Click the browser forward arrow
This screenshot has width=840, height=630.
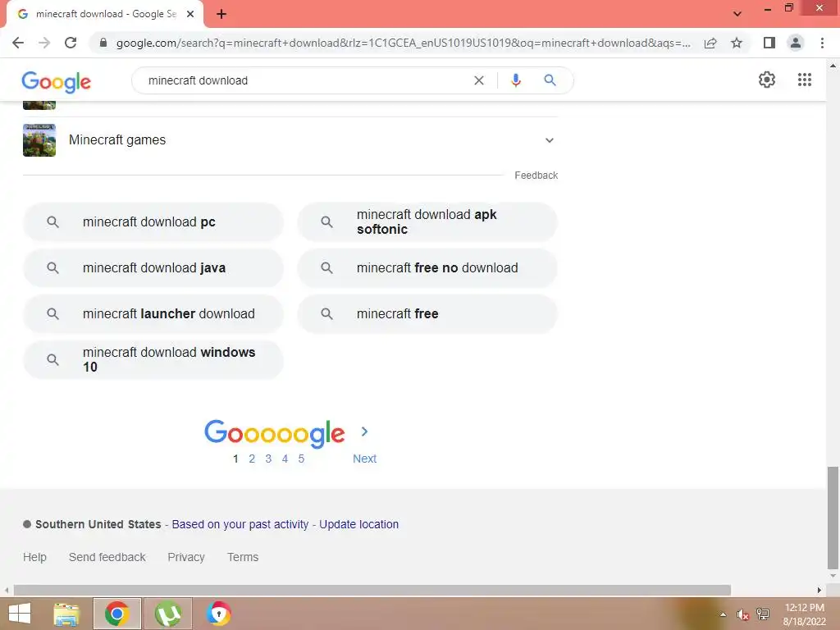tap(44, 43)
